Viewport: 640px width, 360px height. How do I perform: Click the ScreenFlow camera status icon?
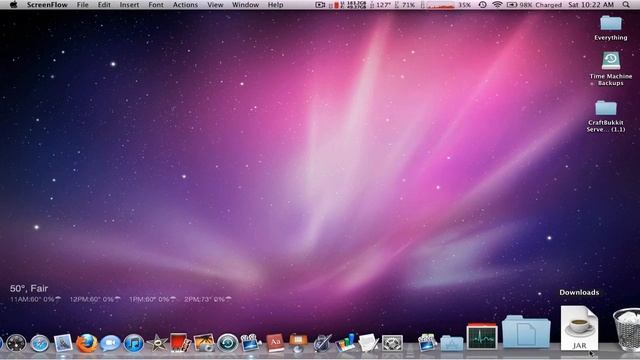point(320,5)
